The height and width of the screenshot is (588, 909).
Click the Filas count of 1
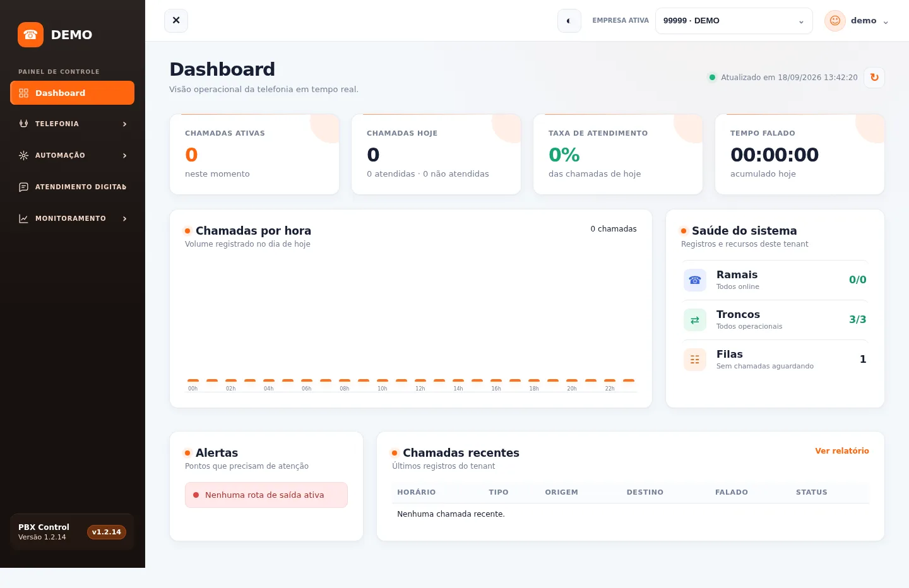click(863, 359)
